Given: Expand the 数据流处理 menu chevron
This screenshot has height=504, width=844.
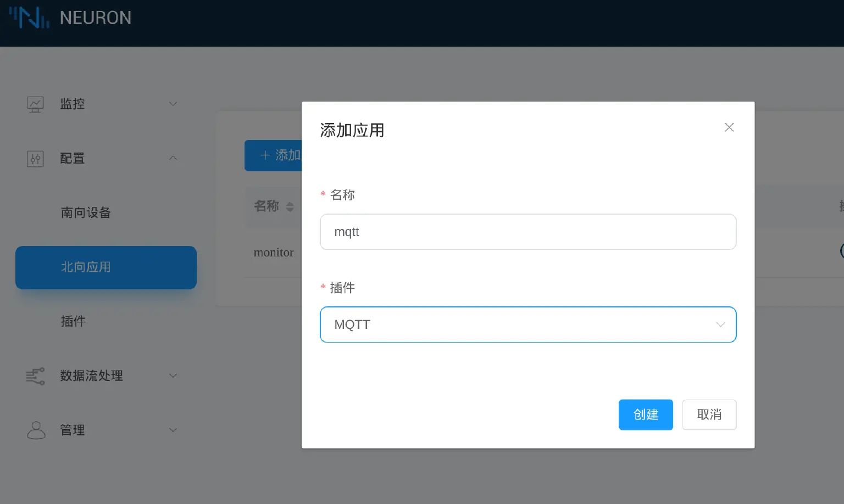Looking at the screenshot, I should tap(173, 376).
